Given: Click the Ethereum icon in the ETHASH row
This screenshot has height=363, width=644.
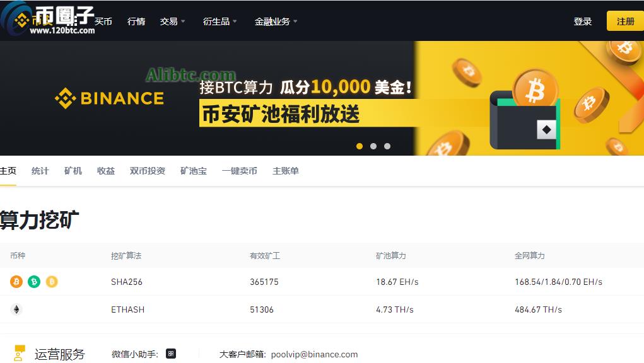Looking at the screenshot, I should 16,309.
